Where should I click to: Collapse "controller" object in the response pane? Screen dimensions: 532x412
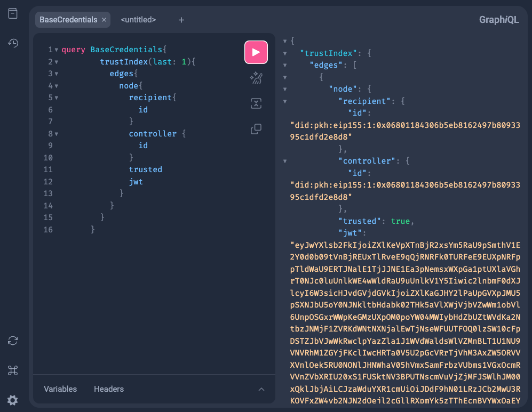pyautogui.click(x=285, y=161)
